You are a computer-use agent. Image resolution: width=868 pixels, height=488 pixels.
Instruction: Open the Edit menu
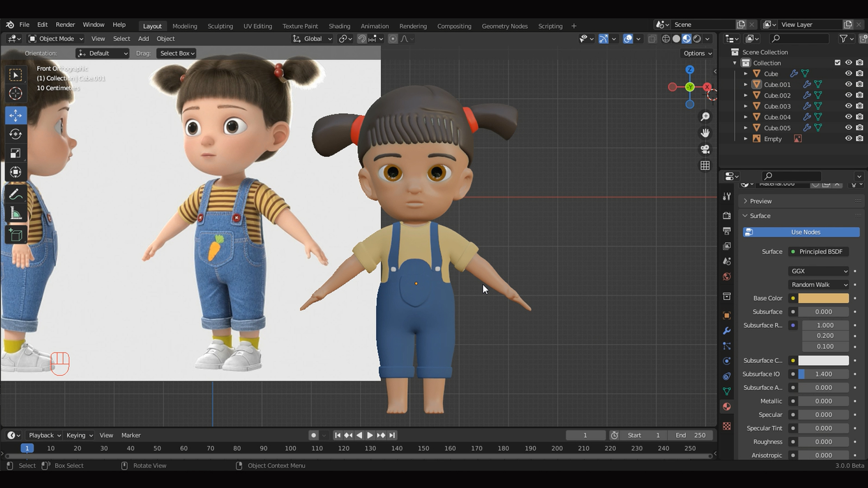click(x=42, y=24)
